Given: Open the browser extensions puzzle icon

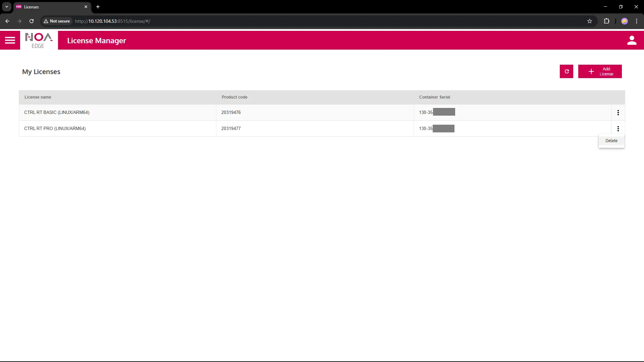Looking at the screenshot, I should 606,21.
